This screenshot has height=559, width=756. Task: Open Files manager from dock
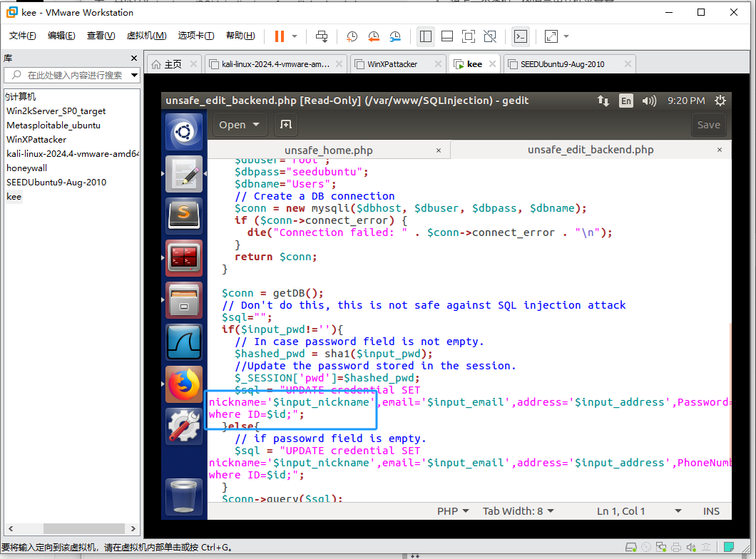click(x=184, y=299)
